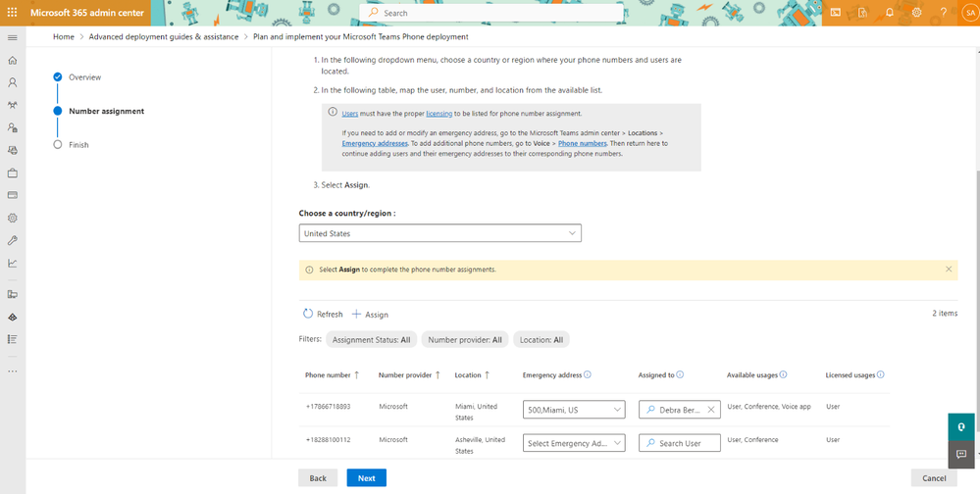The image size is (980, 494).
Task: Sort by Phone number column
Action: (332, 375)
